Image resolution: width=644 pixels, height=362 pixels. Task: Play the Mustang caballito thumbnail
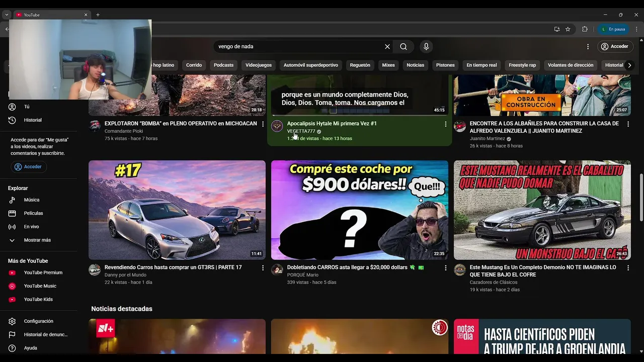point(542,210)
